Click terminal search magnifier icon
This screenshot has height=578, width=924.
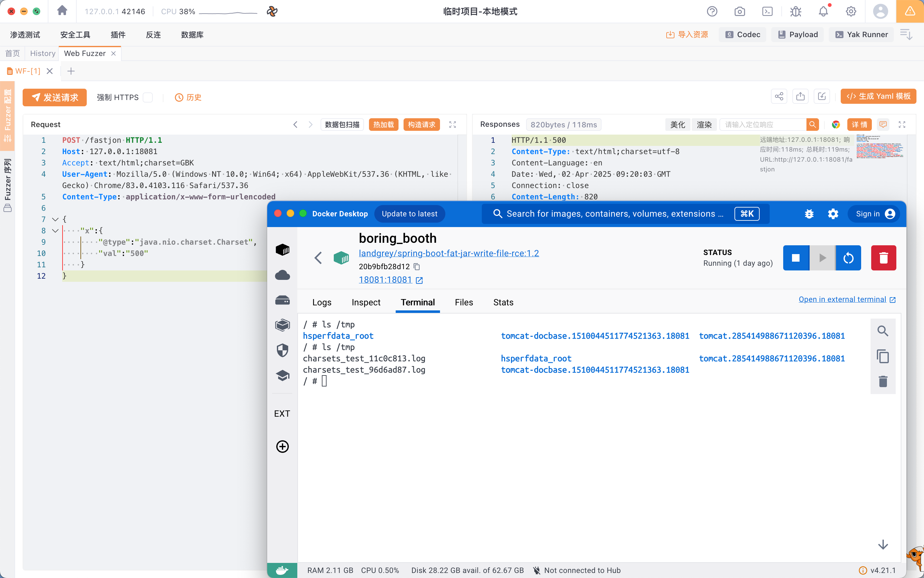(883, 331)
